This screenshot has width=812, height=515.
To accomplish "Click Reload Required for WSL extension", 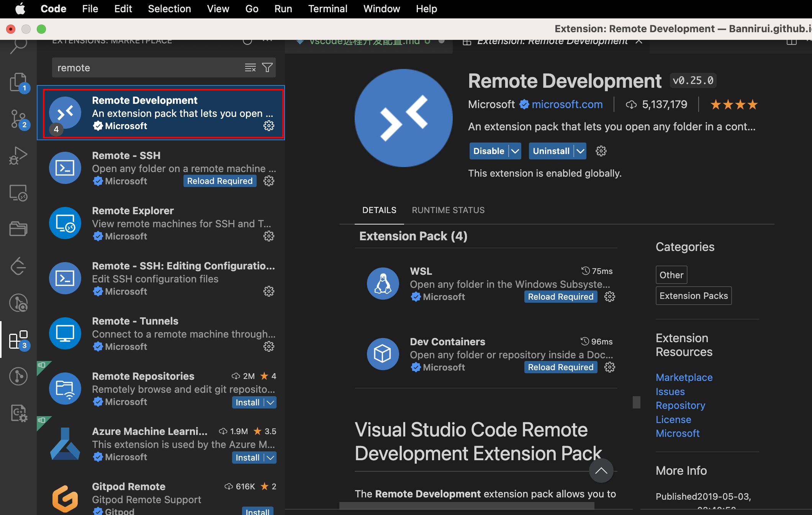I will pos(560,297).
